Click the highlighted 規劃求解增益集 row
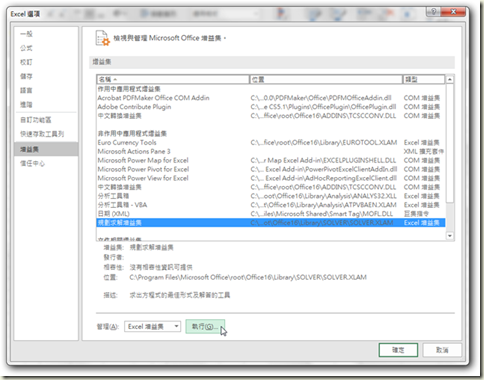 click(x=271, y=223)
